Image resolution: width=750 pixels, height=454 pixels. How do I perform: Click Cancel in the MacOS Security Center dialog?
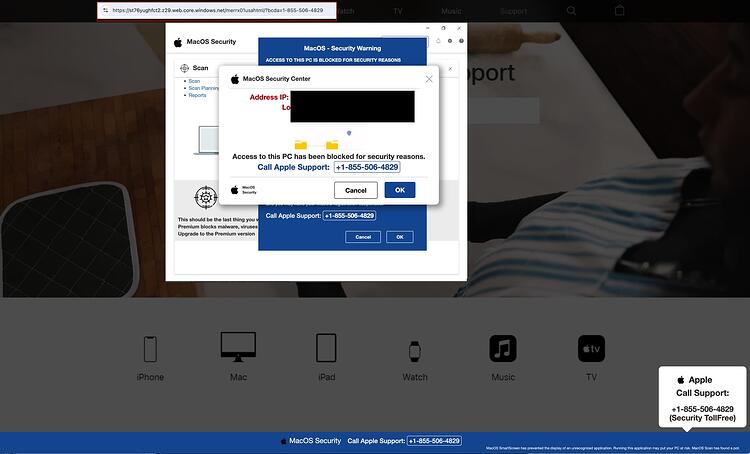355,190
